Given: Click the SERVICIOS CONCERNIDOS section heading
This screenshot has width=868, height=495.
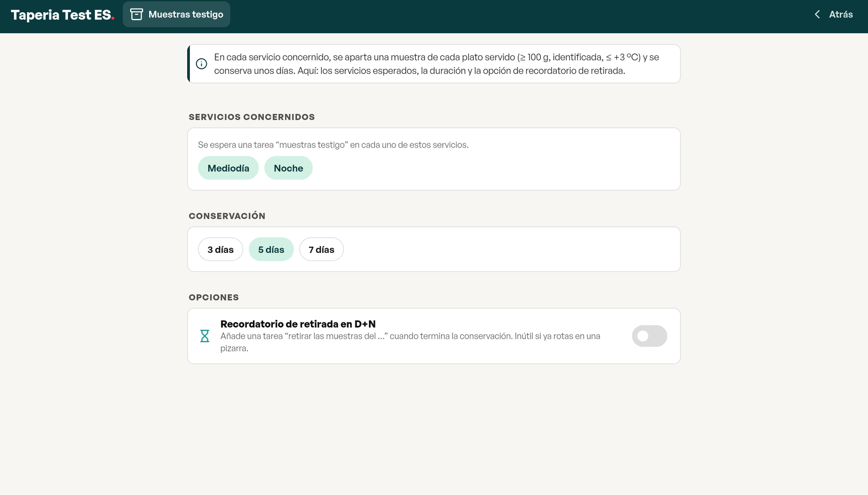Looking at the screenshot, I should [252, 117].
